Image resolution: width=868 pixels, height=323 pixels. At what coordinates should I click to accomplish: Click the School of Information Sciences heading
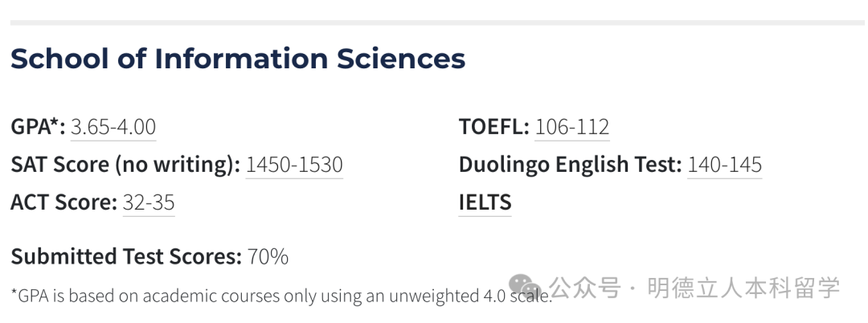point(238,59)
